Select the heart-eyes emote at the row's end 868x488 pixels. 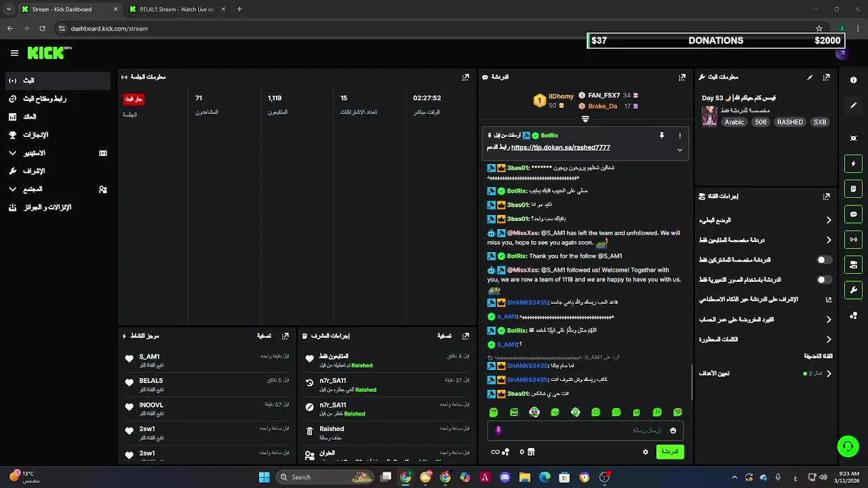click(677, 412)
